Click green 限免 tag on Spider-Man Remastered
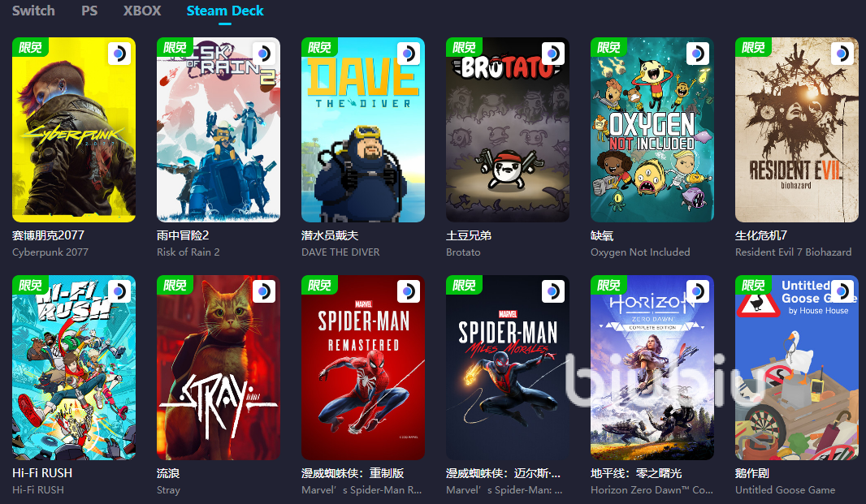 point(320,285)
